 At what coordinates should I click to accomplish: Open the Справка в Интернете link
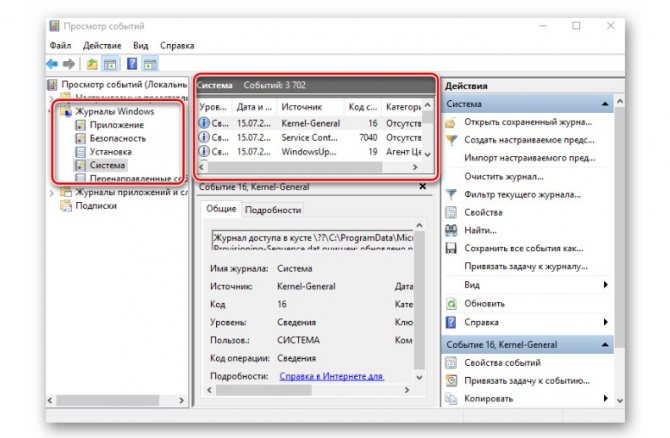pyautogui.click(x=332, y=376)
